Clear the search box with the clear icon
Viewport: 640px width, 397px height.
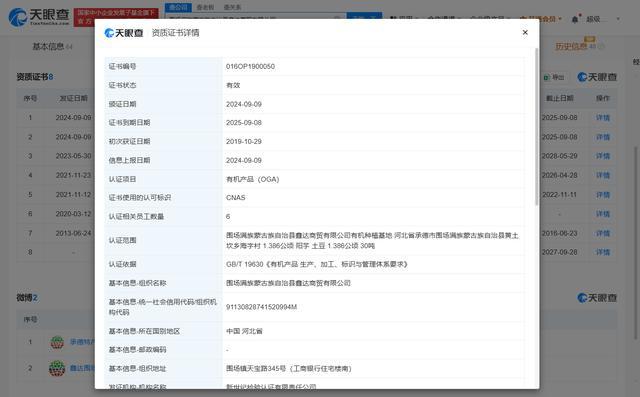pyautogui.click(x=337, y=18)
